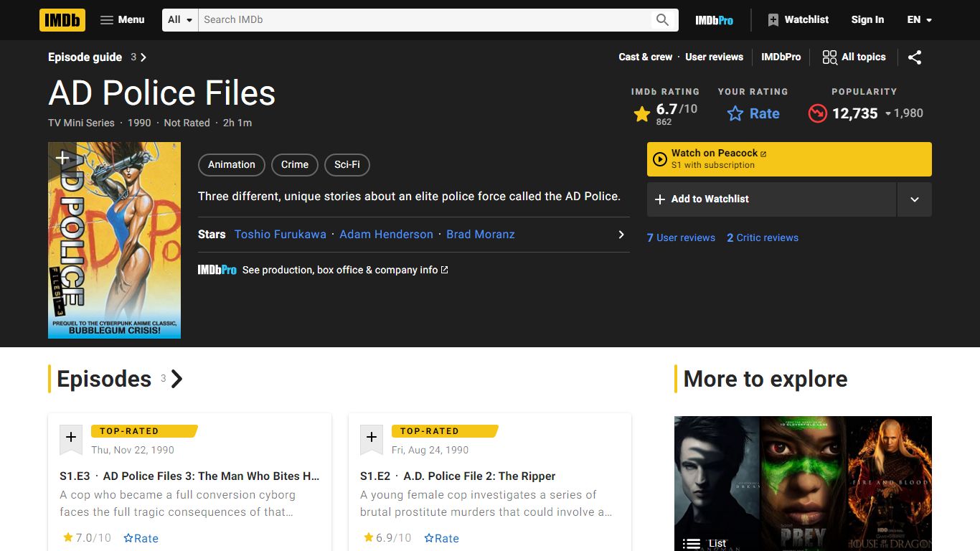The image size is (980, 551).
Task: Click the 6.9/10 rating on episode S1.E2
Action: tap(387, 538)
